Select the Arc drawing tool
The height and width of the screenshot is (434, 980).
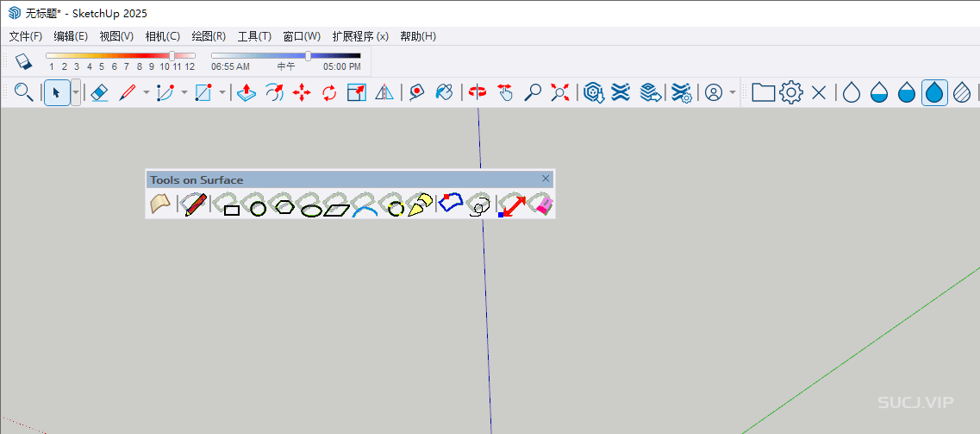pos(165,93)
